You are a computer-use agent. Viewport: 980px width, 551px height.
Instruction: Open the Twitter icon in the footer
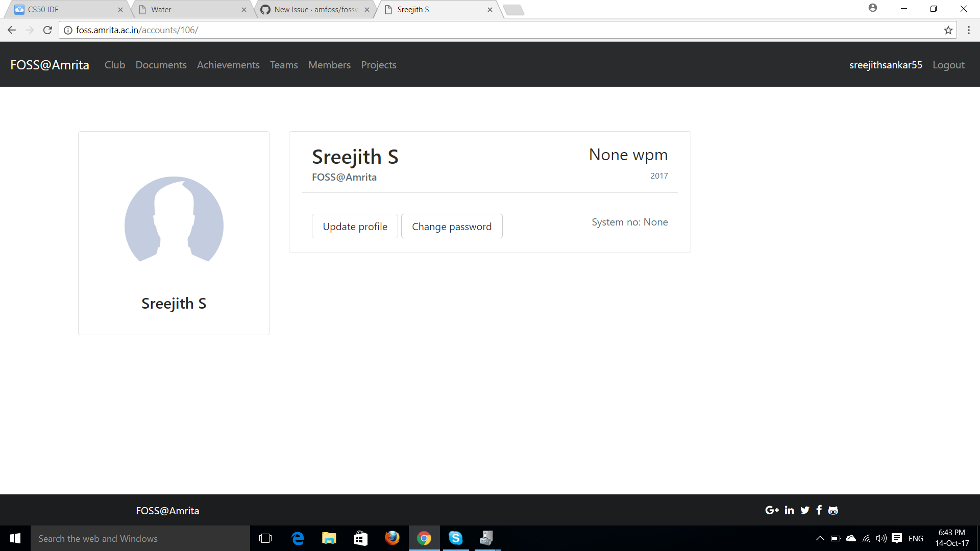(x=804, y=510)
